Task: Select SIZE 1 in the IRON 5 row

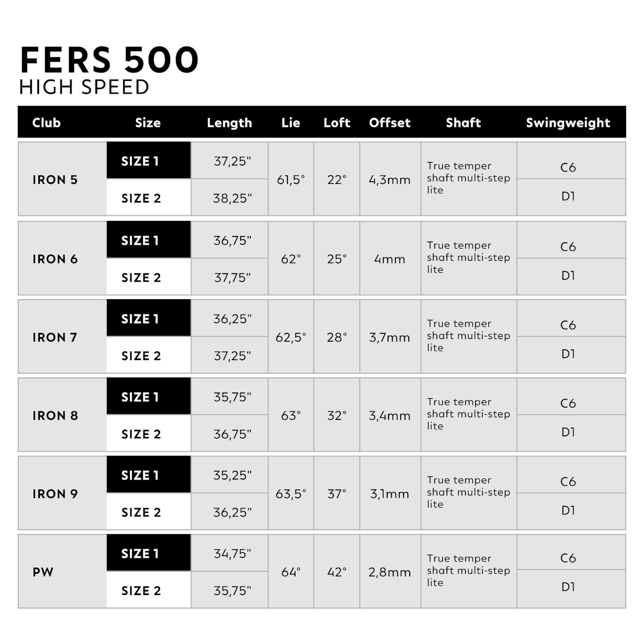Action: [140, 161]
